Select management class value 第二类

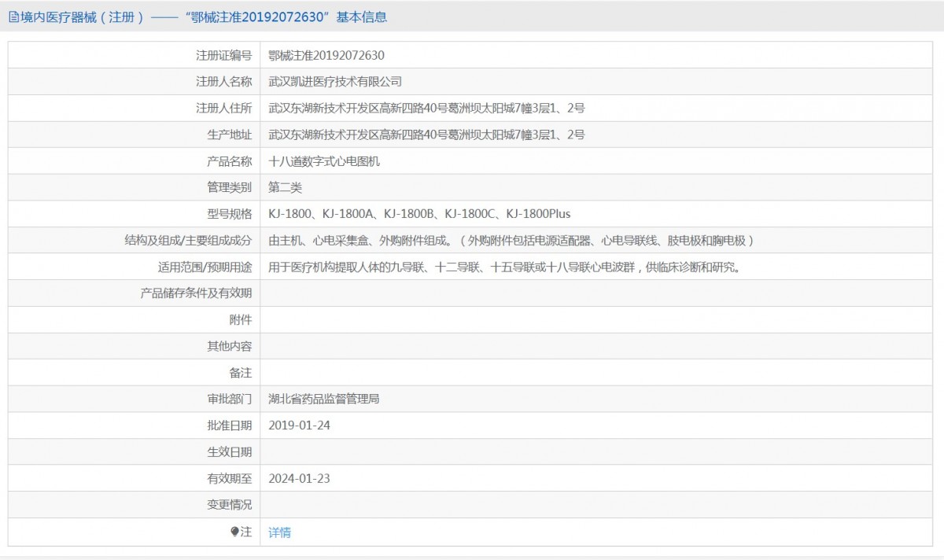[285, 187]
